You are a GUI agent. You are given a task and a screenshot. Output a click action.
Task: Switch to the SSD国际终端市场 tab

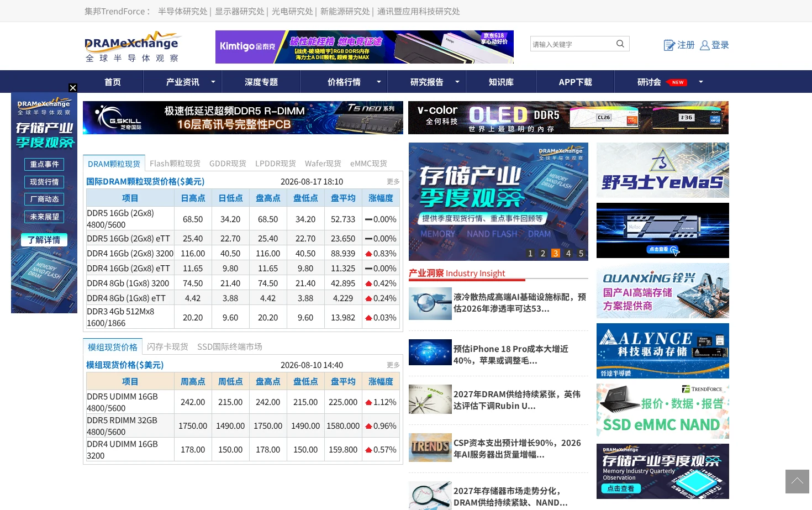pyautogui.click(x=229, y=347)
